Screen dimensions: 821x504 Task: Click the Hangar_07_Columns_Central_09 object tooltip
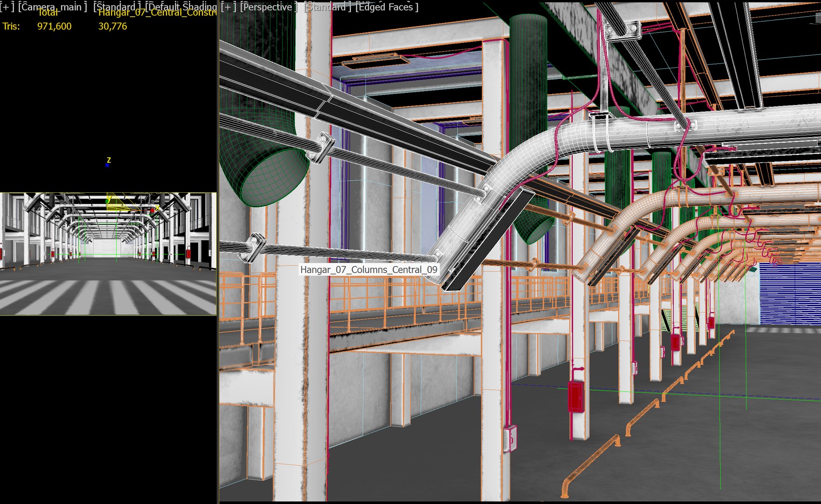[369, 270]
